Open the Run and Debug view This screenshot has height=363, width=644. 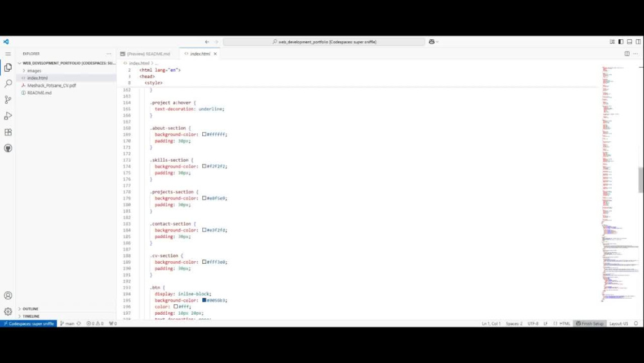tap(8, 116)
